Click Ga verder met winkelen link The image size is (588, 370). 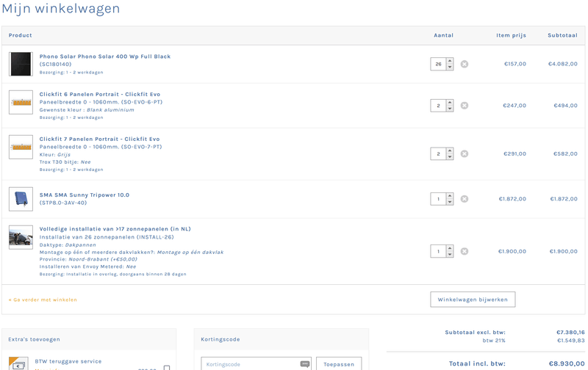click(x=43, y=300)
